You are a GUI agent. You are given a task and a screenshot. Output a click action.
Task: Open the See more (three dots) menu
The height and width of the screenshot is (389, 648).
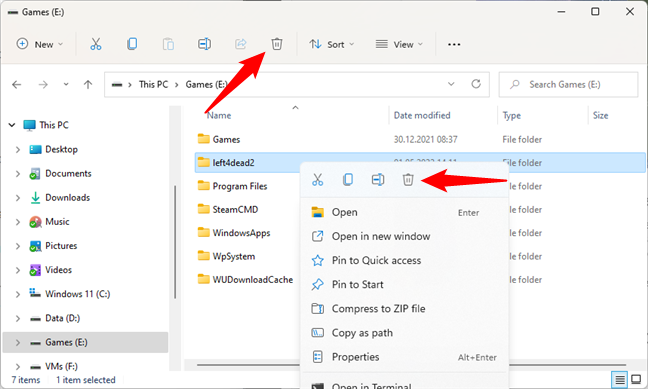click(x=454, y=44)
